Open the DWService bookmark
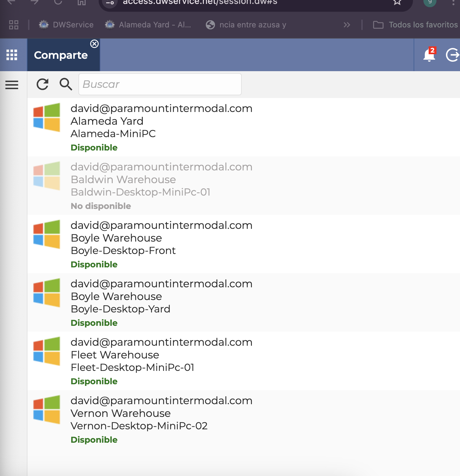 [66, 25]
